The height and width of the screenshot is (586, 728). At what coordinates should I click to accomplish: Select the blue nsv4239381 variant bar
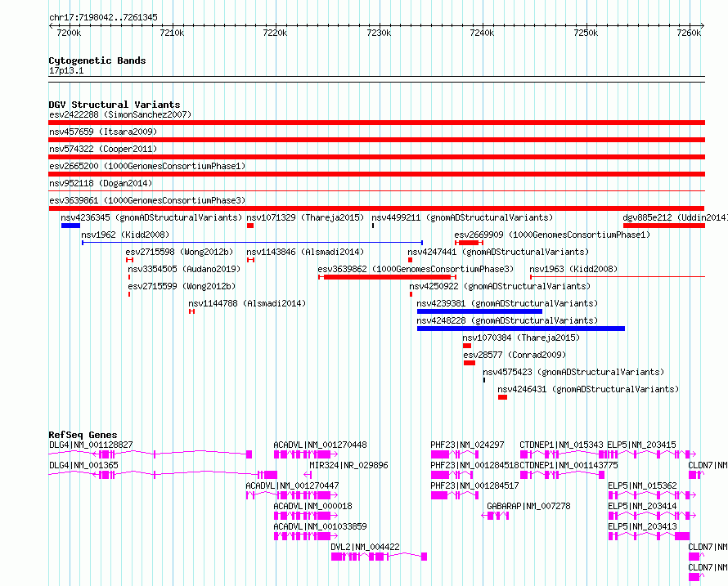[479, 311]
